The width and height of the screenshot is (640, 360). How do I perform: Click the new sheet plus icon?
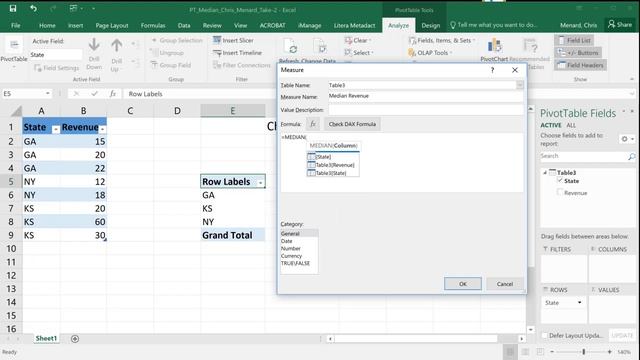pyautogui.click(x=75, y=338)
